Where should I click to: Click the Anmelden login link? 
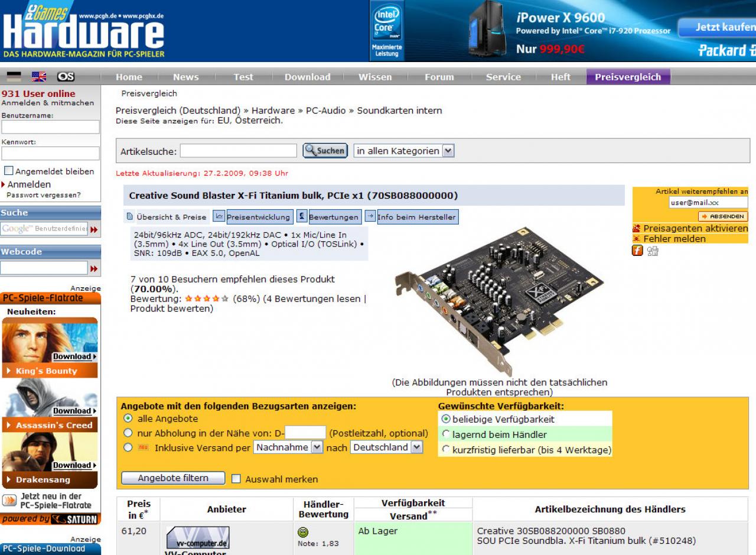(x=29, y=184)
